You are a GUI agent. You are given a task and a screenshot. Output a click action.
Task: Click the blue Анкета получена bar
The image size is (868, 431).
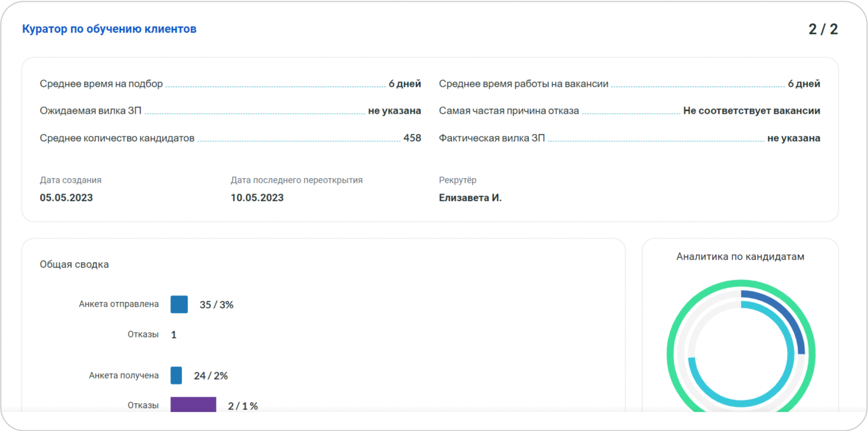click(x=176, y=375)
